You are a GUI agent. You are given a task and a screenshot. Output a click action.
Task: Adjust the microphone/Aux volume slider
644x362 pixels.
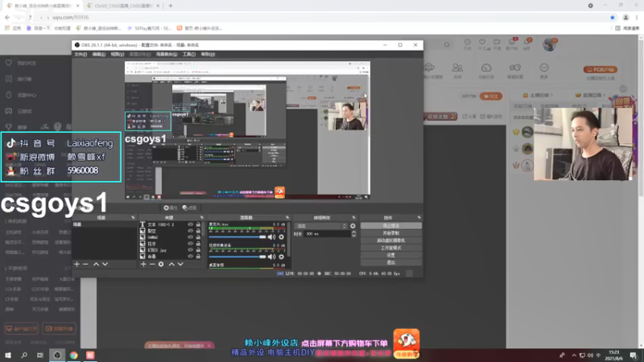[237, 237]
